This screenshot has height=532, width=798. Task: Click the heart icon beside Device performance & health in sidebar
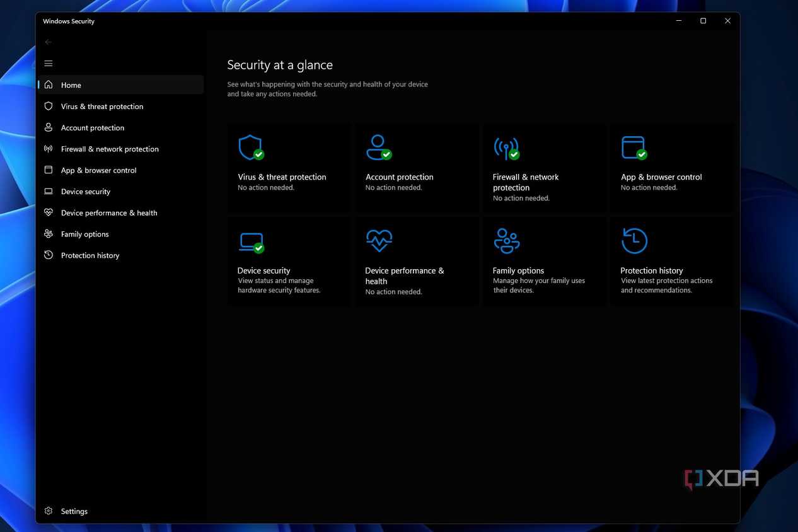(x=49, y=212)
